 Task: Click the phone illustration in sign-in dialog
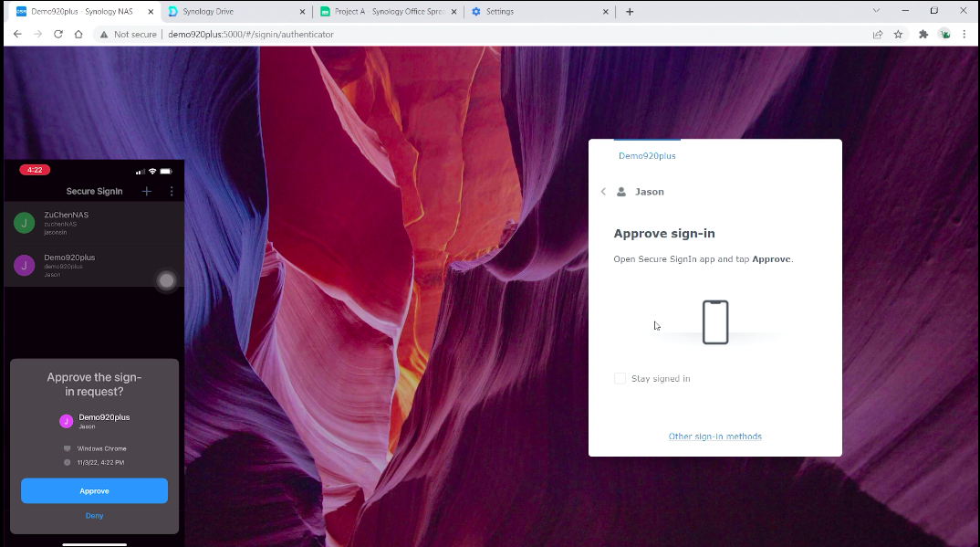[715, 322]
